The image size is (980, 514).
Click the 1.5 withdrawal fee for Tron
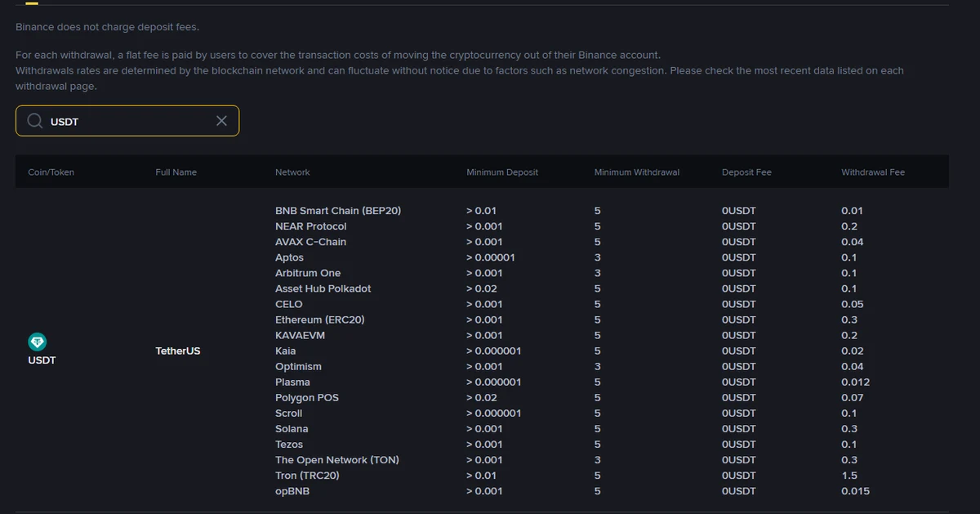(x=849, y=475)
